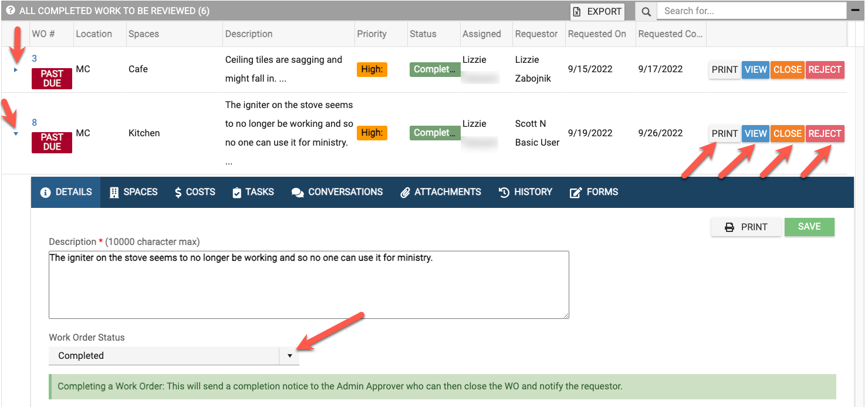Click into the Search for field
Viewport: 868px width, 407px height.
[x=751, y=11]
